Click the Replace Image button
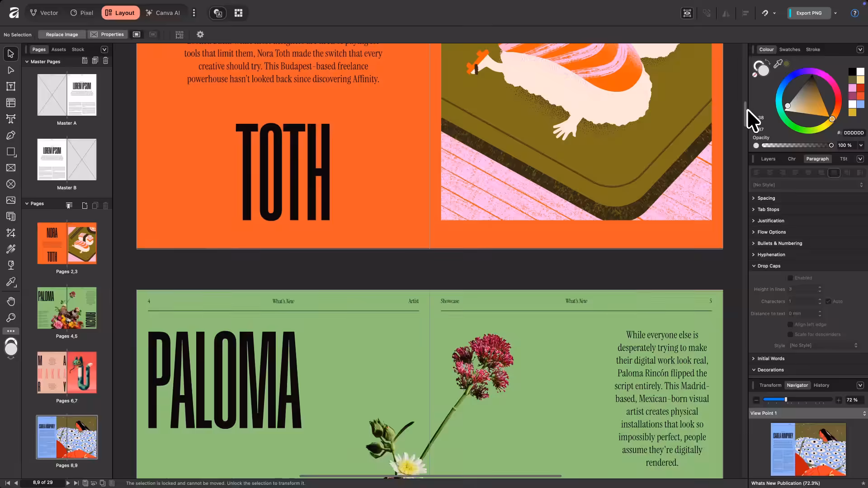 61,34
